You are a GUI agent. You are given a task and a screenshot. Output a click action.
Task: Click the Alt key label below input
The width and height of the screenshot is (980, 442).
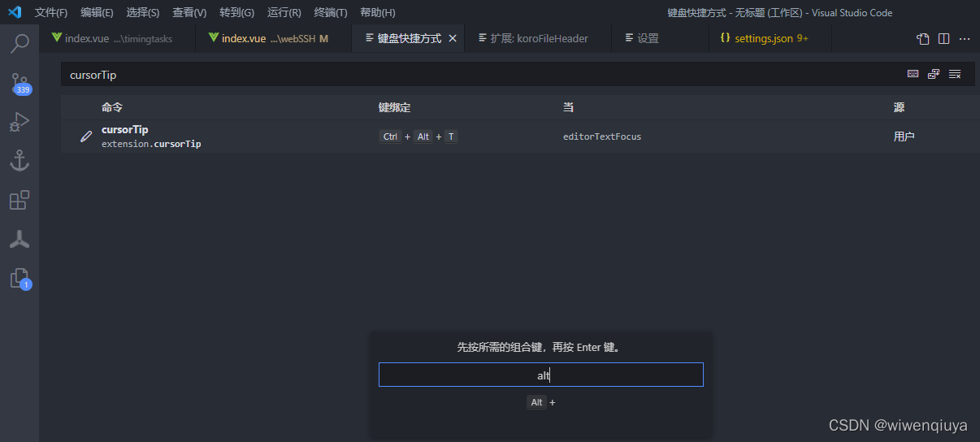coord(536,402)
